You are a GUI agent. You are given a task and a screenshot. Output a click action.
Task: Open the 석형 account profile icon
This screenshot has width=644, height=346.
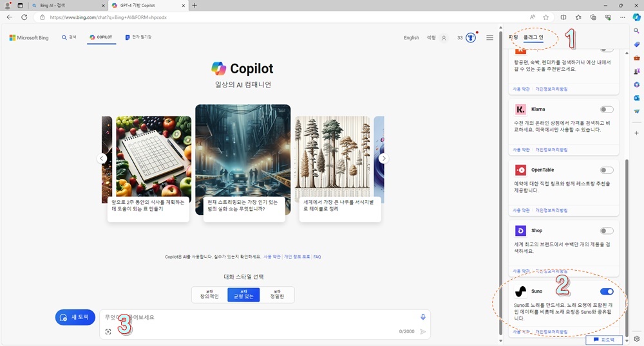click(444, 38)
